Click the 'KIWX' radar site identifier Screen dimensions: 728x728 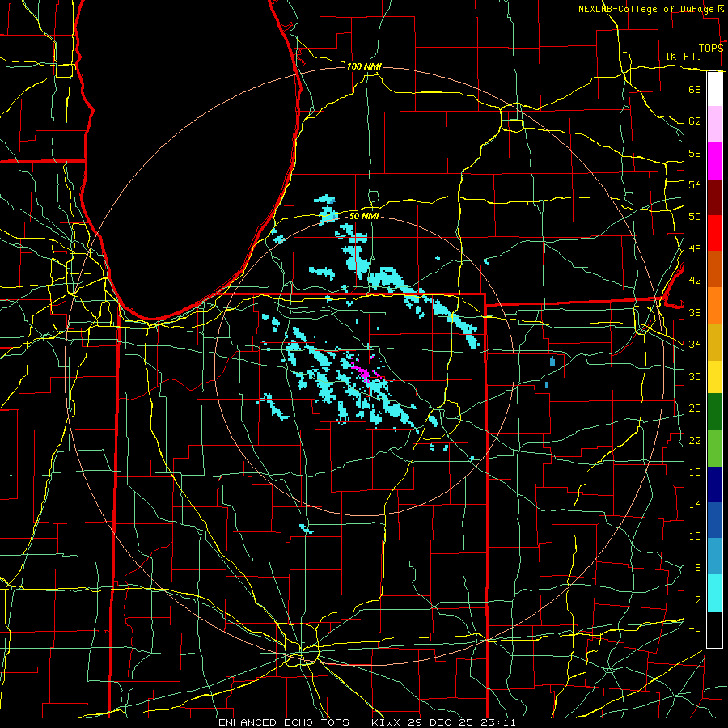coord(387,722)
